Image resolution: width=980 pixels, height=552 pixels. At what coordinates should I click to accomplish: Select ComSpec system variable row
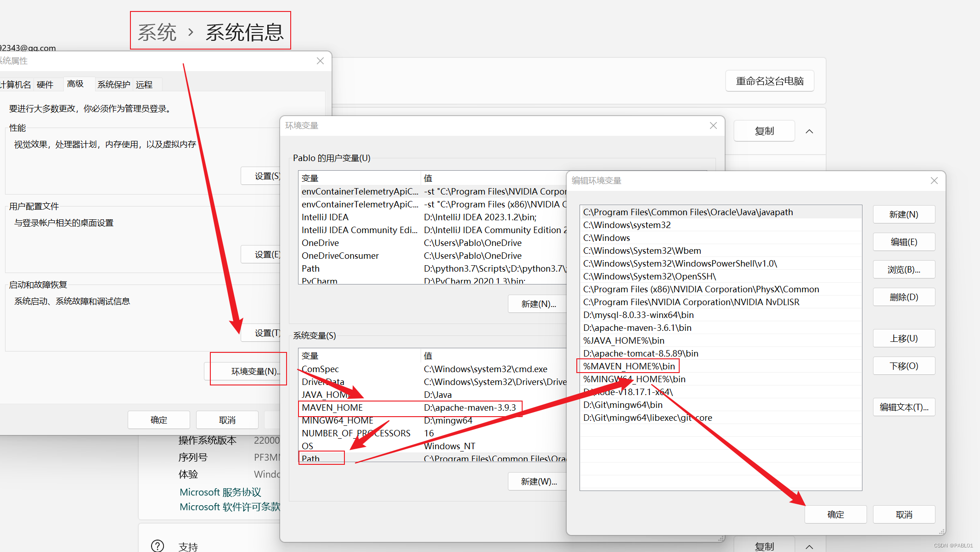(433, 369)
